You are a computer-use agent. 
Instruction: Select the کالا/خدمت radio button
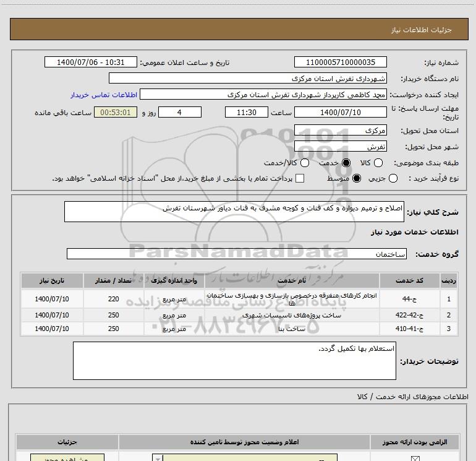pos(305,163)
